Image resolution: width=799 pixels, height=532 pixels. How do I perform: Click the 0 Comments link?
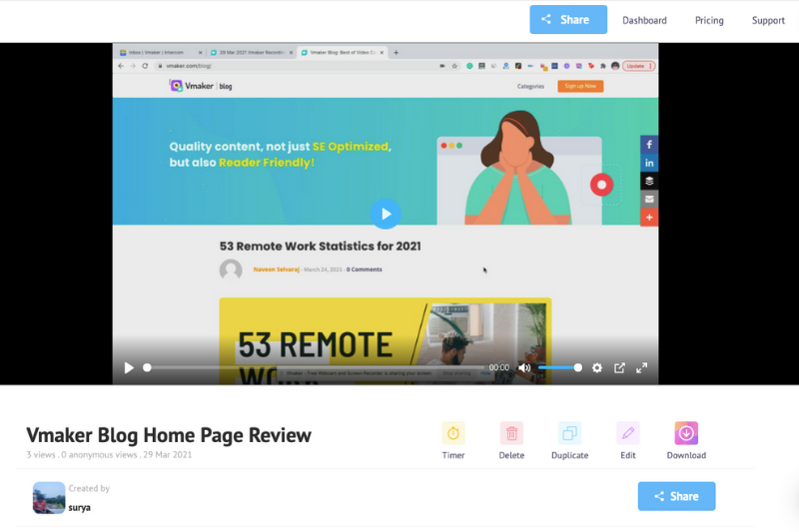(x=364, y=269)
